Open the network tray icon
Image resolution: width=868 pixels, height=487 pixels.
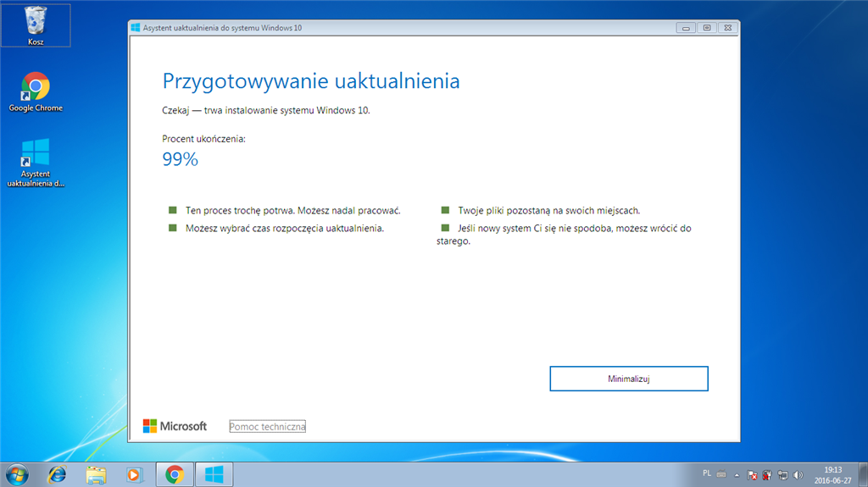782,475
